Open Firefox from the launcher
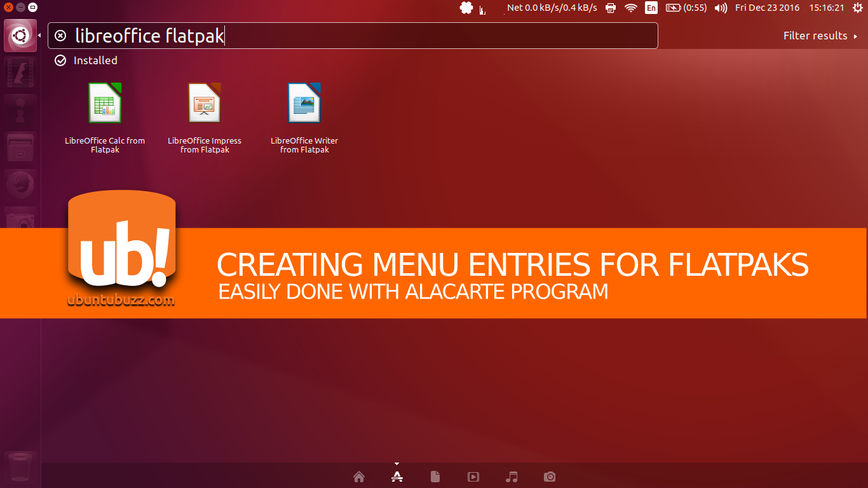Screen dimensions: 868x488 [20, 184]
